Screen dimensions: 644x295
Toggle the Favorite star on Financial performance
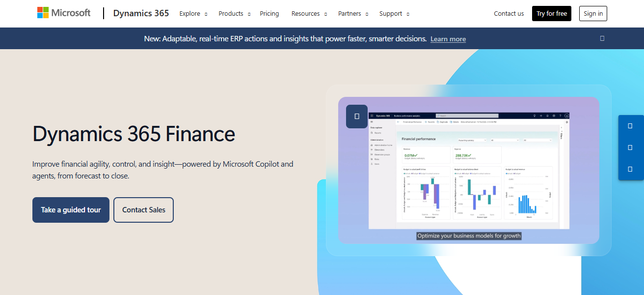pos(426,122)
